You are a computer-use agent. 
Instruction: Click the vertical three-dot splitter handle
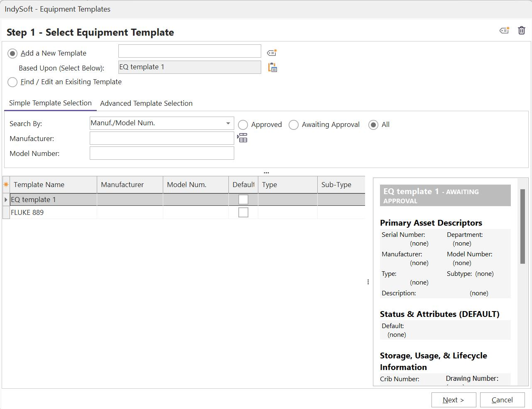(x=368, y=282)
